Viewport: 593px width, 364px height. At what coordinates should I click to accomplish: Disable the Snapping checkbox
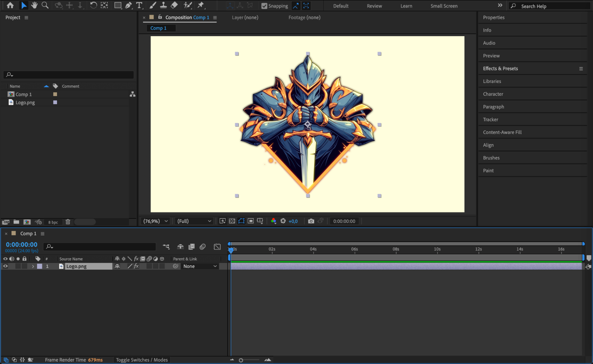click(x=264, y=6)
